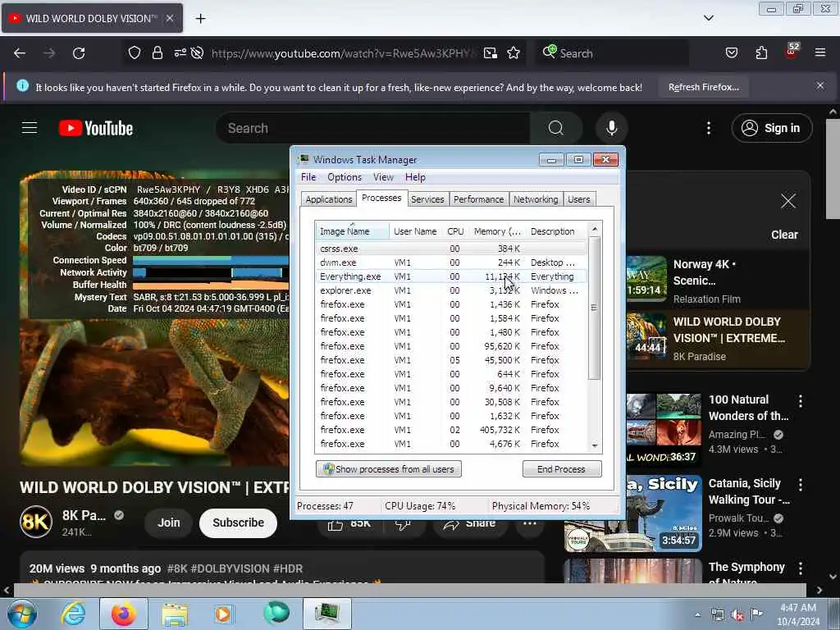
Task: Open the Options menu in Task Manager
Action: (345, 177)
